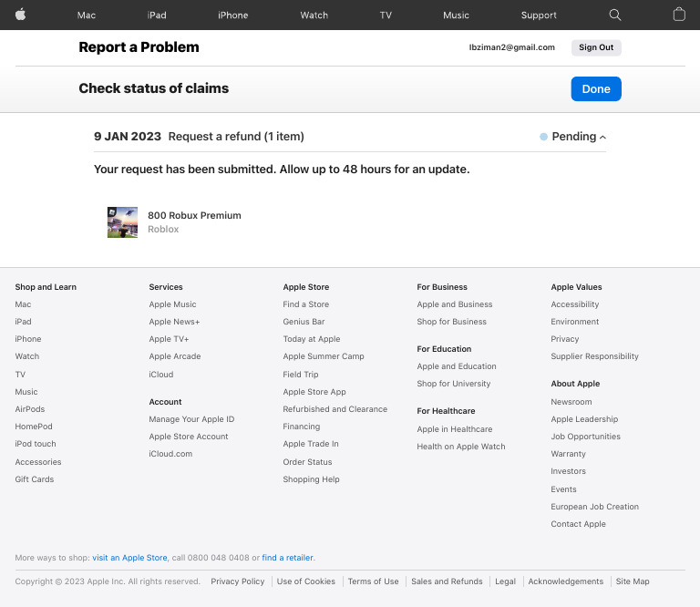Open the Apple Trade In link

pyautogui.click(x=311, y=444)
